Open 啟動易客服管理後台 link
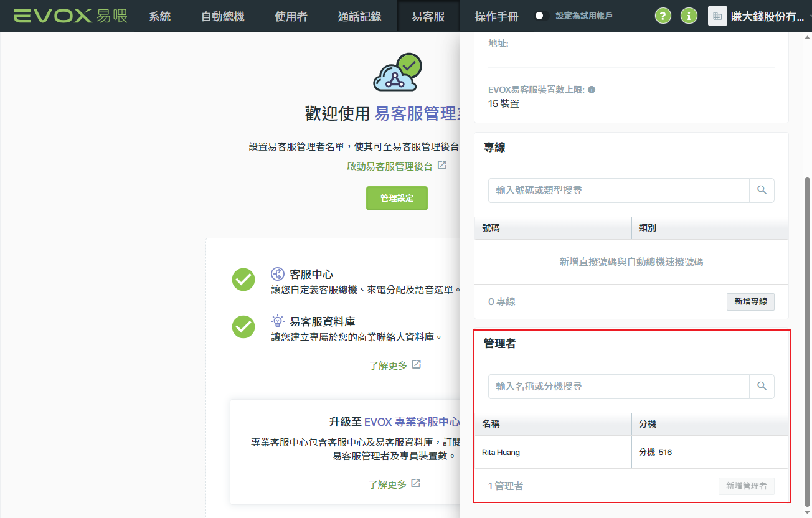The width and height of the screenshot is (812, 518). pos(390,166)
